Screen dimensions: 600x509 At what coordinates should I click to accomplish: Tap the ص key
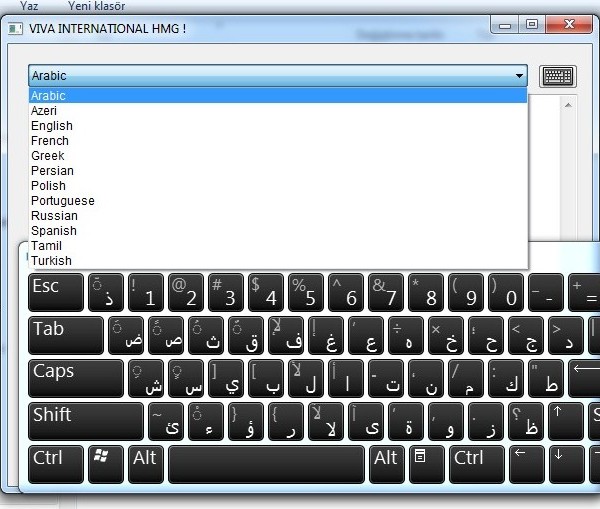click(166, 335)
